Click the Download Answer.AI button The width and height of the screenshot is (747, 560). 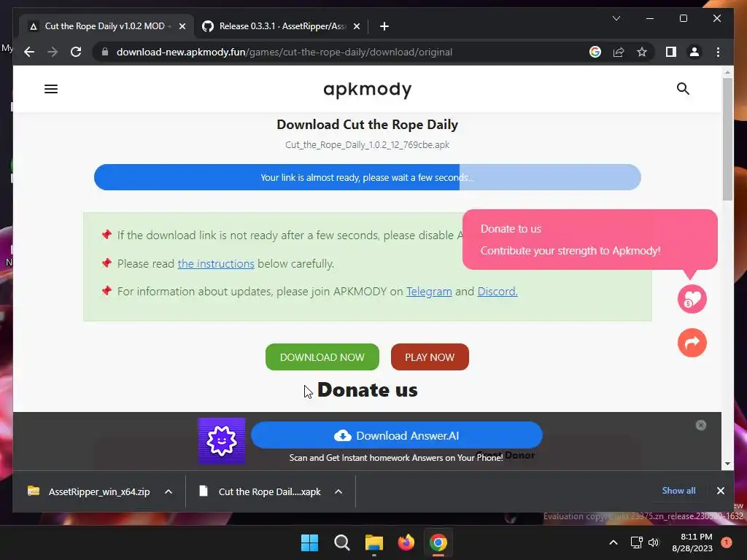(x=396, y=435)
